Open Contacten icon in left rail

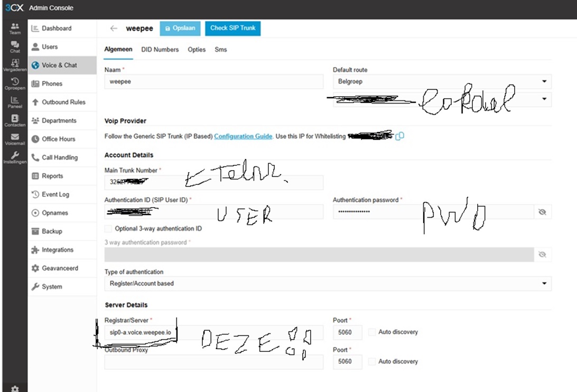[x=15, y=120]
